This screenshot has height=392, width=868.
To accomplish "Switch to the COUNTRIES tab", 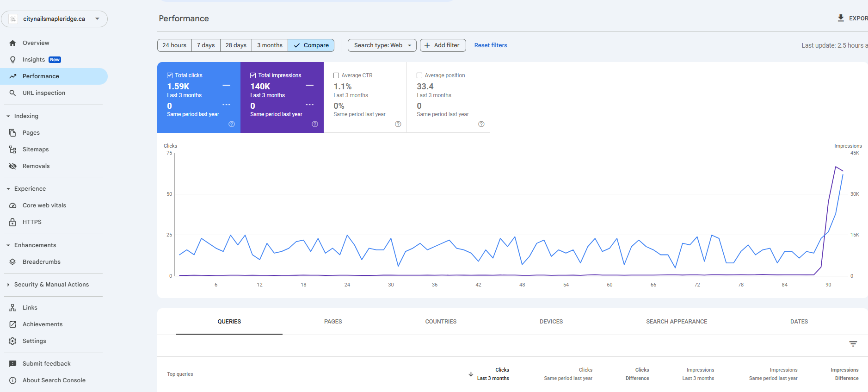I will 441,322.
